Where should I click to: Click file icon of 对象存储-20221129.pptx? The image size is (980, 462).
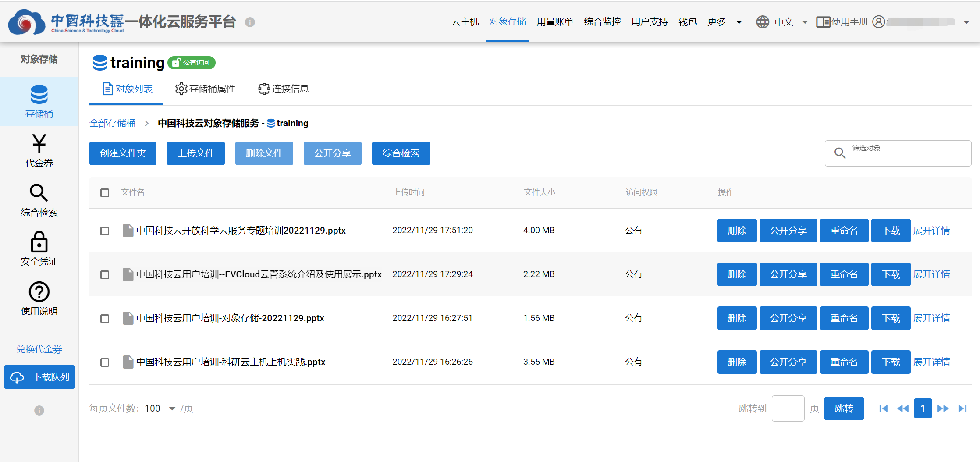[128, 318]
